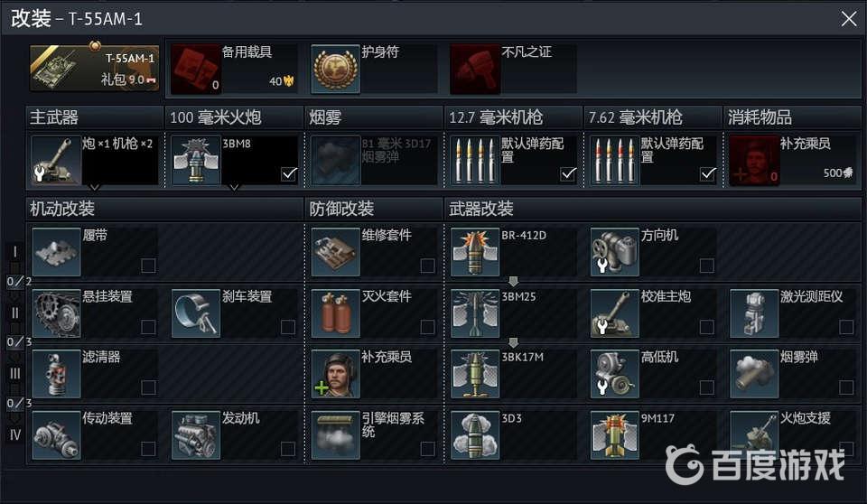
Task: Open the 备用载具 backup vehicle item
Action: (234, 70)
